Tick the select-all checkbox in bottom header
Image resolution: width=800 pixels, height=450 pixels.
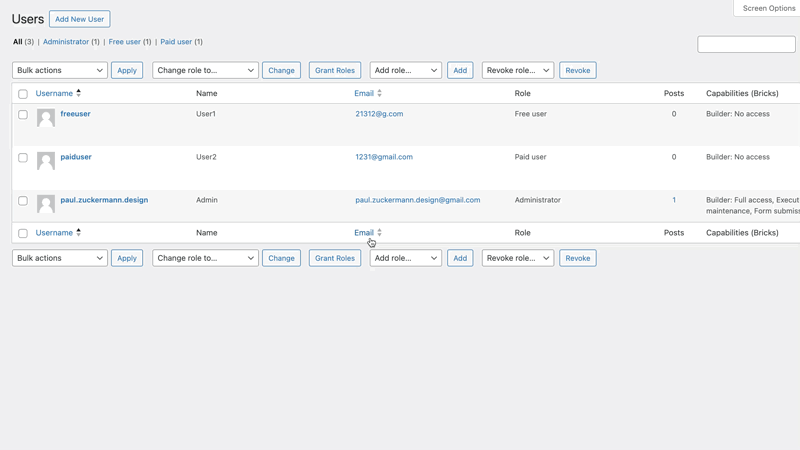pos(23,233)
